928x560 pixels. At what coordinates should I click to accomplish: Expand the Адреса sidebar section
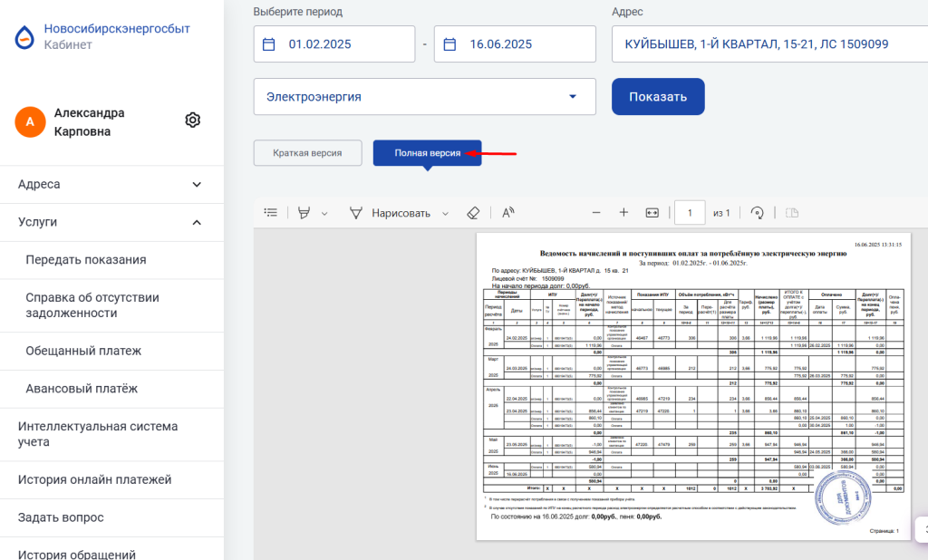click(197, 185)
